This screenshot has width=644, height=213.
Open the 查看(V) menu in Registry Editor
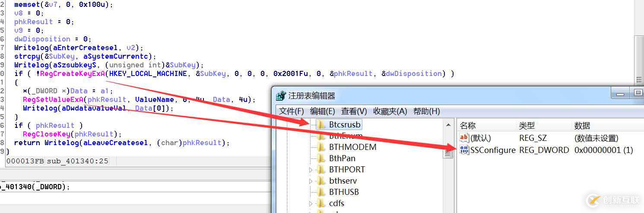(x=354, y=111)
